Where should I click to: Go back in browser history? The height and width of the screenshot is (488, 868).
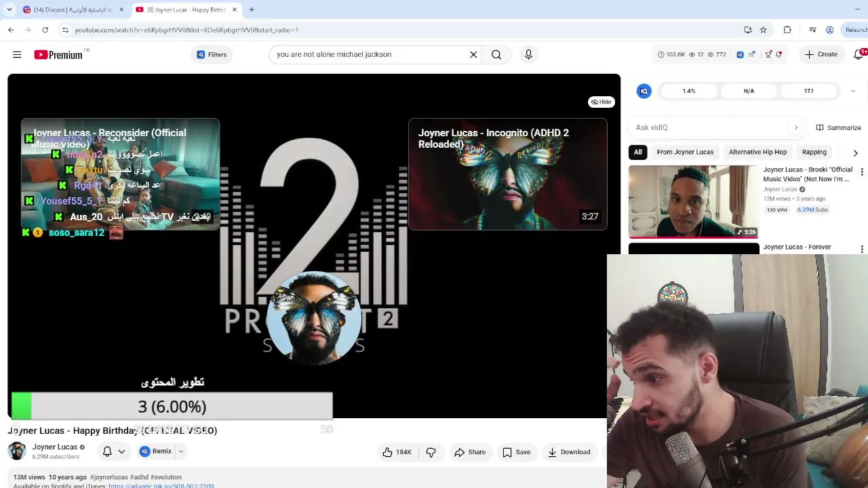click(11, 30)
